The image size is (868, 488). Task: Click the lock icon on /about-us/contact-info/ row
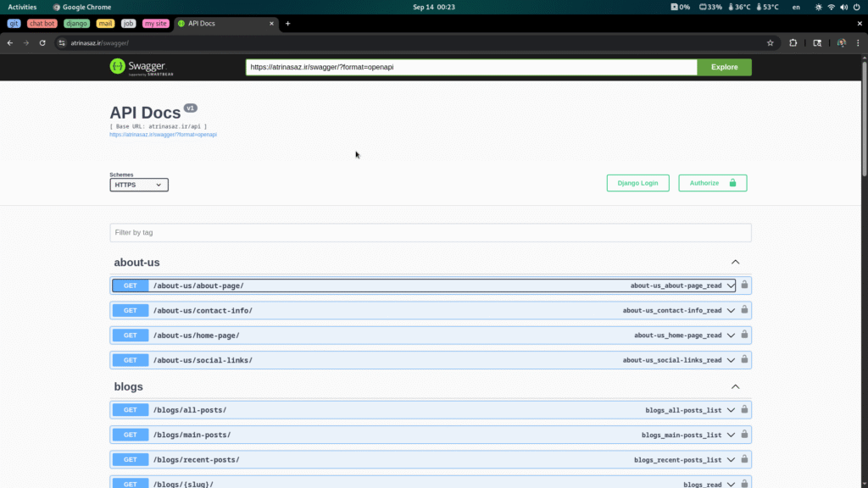744,310
